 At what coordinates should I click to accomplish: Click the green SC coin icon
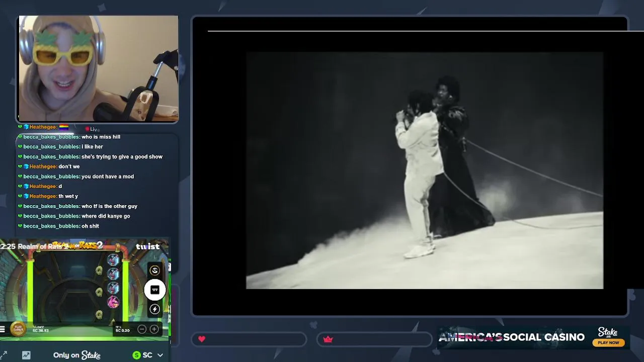136,355
